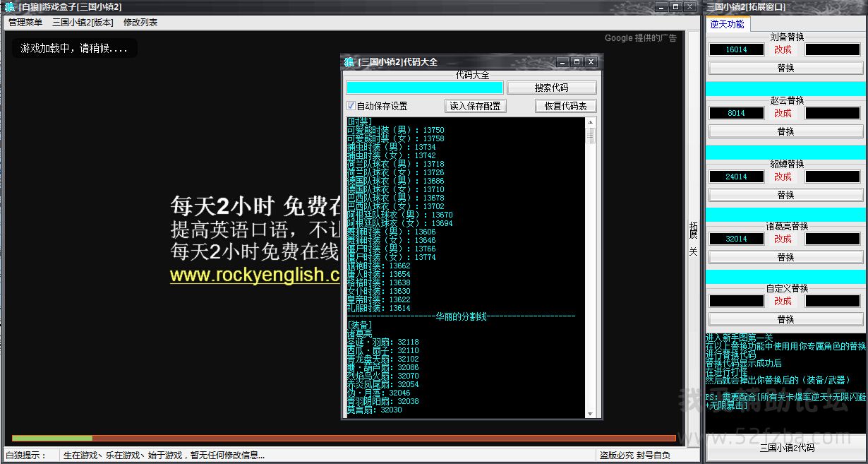The width and height of the screenshot is (868, 464).
Task: Select the line 僵尸时装（女）: 13774
Action: point(392,258)
